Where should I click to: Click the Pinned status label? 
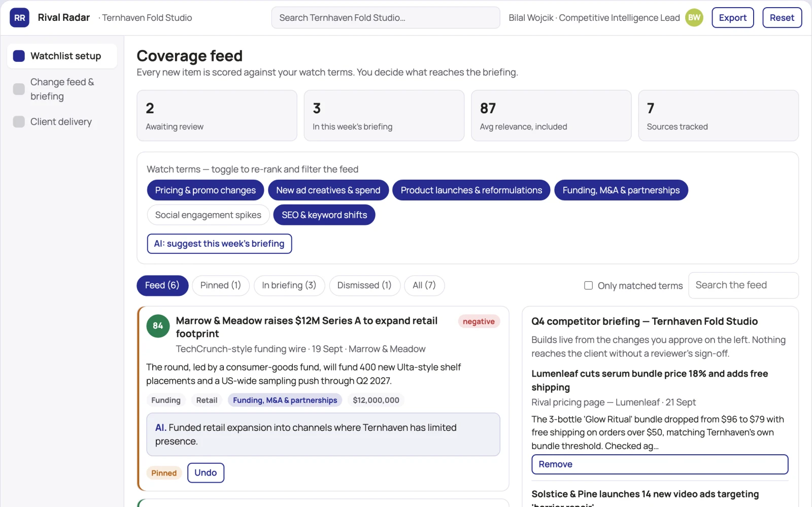[164, 473]
